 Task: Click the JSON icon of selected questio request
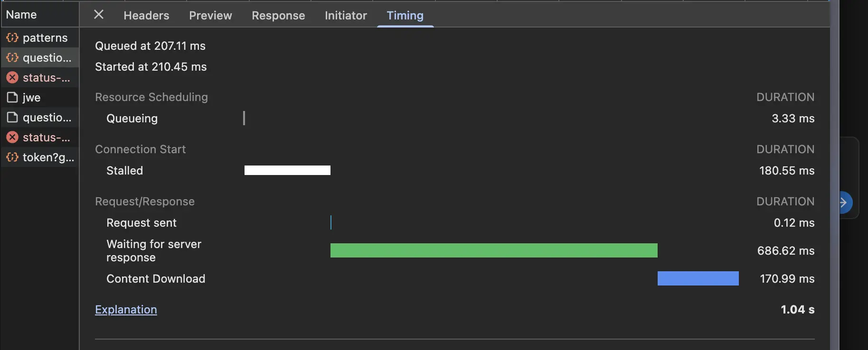(x=12, y=57)
